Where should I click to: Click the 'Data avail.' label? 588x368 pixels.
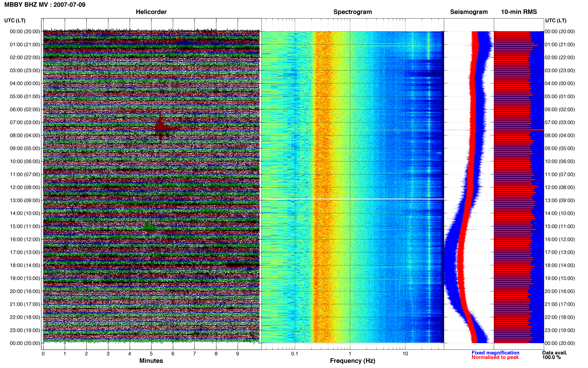coord(555,353)
